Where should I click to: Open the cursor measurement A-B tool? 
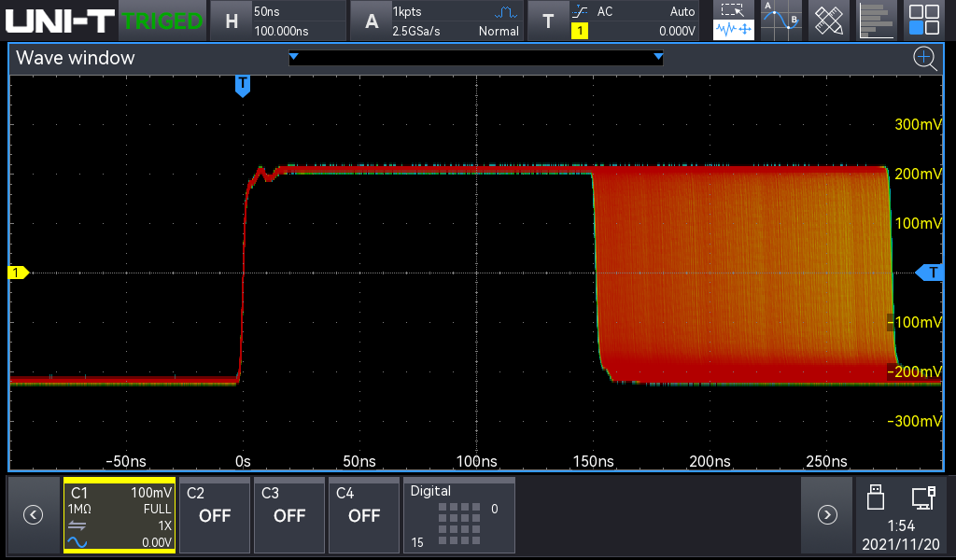[780, 20]
